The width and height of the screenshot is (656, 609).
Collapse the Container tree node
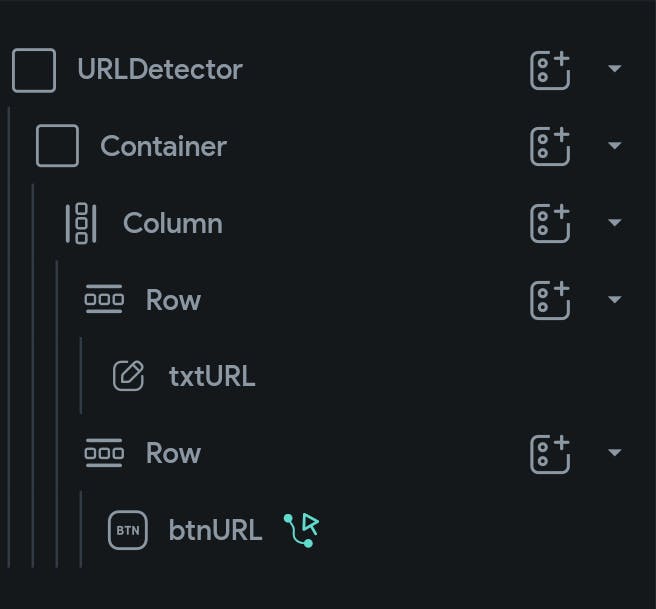coord(615,146)
